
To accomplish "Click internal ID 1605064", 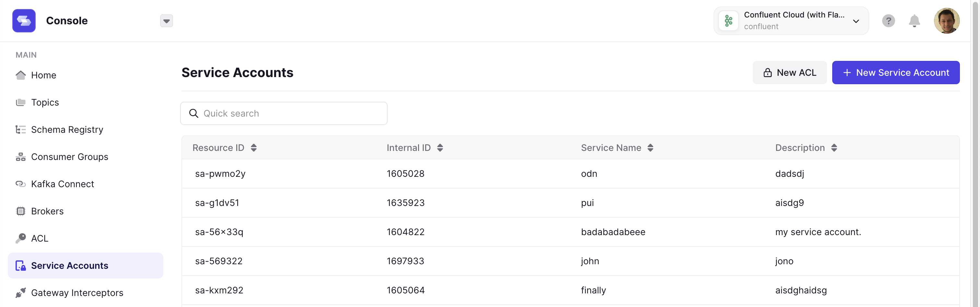I will point(405,290).
